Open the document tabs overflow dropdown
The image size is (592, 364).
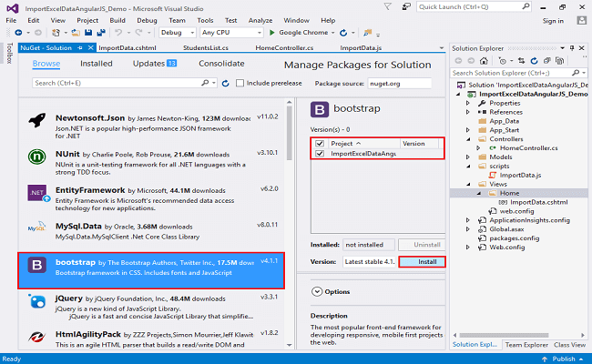[442, 48]
